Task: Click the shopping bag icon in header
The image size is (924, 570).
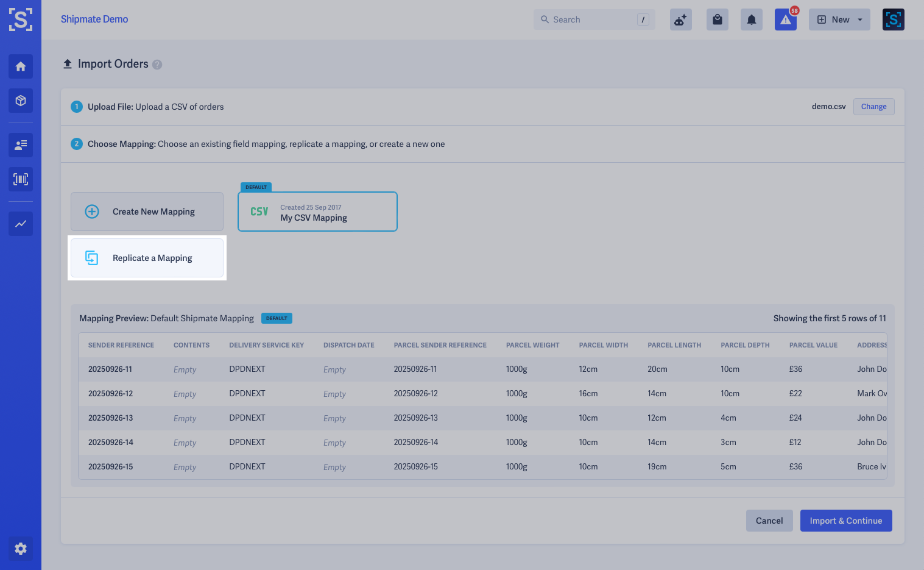Action: (x=717, y=20)
